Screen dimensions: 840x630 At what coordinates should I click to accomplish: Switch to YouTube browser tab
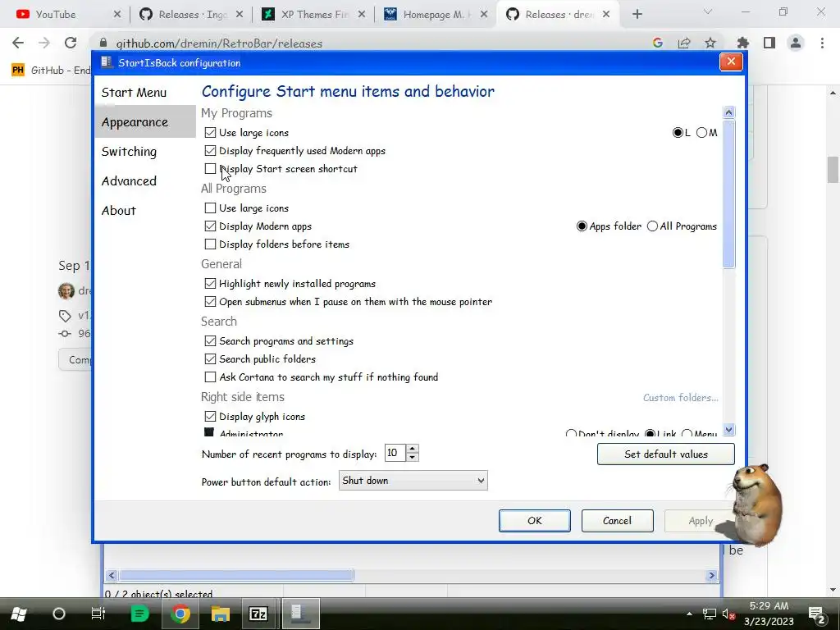tap(67, 15)
